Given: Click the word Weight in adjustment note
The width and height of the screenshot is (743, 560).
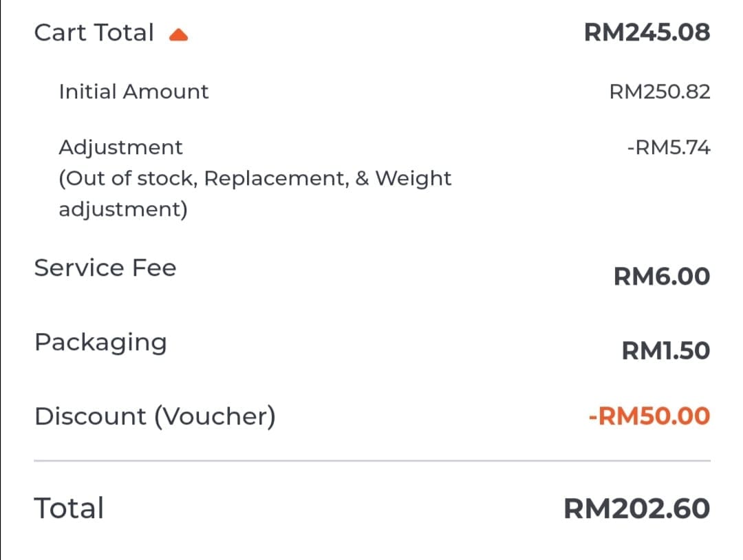Looking at the screenshot, I should tap(413, 179).
